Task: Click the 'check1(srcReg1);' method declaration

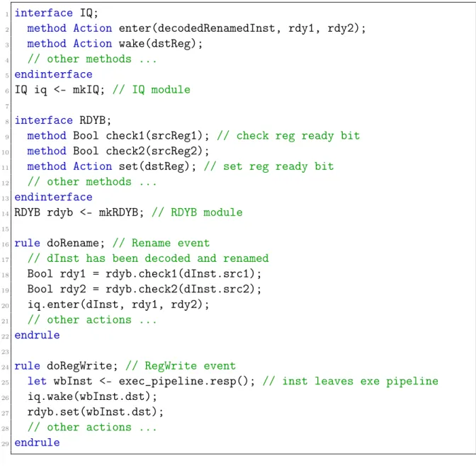Action: point(157,136)
